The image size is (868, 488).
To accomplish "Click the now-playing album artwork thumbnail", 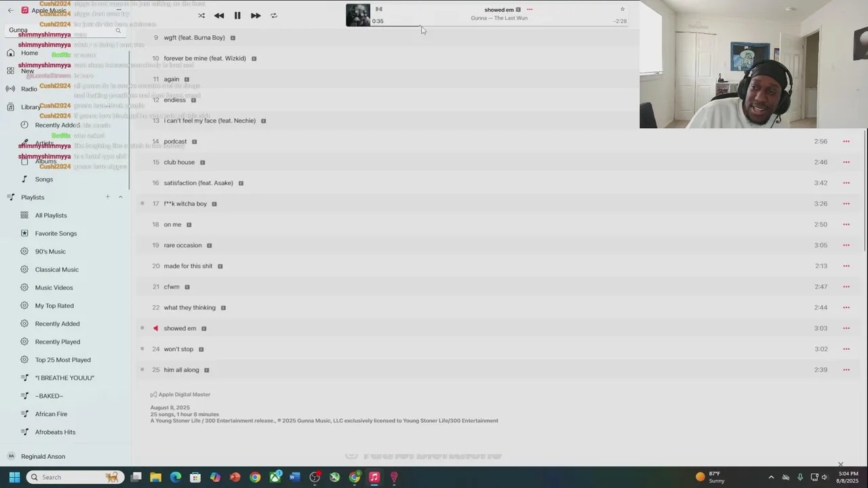I will point(358,15).
